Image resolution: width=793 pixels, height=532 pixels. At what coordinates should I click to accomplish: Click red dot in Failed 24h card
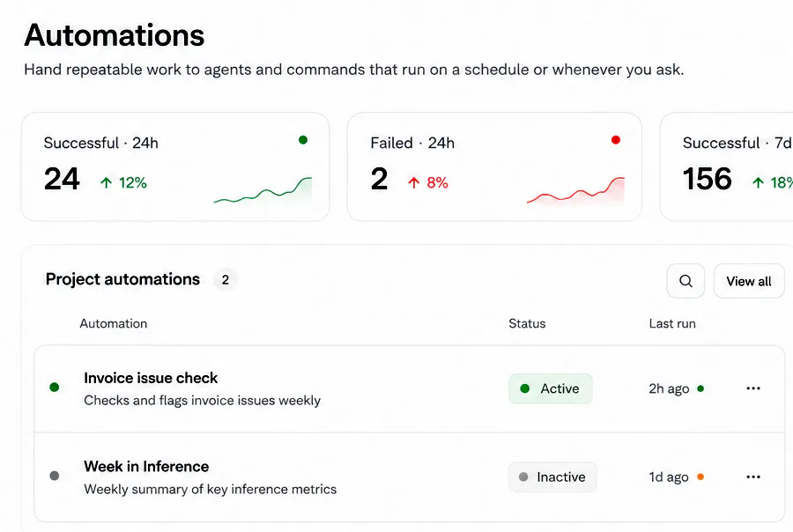[616, 140]
